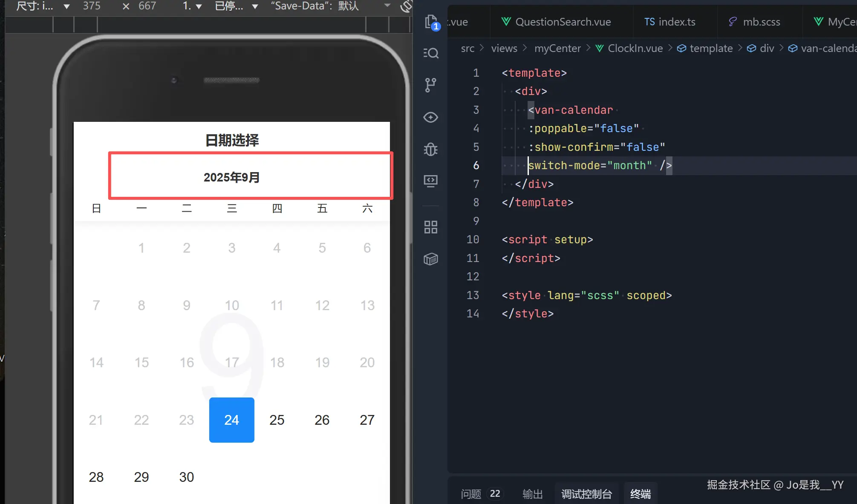This screenshot has width=857, height=504.
Task: Click the preview eye icon in sidebar
Action: 431,117
